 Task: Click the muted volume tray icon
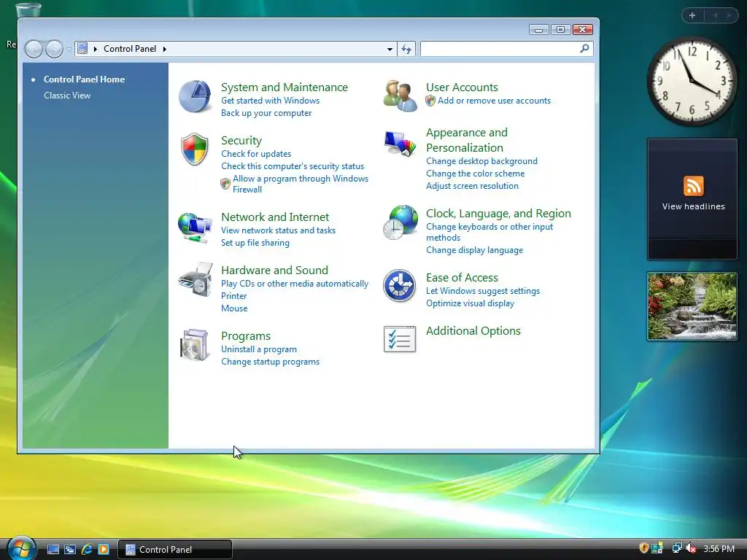(x=691, y=548)
